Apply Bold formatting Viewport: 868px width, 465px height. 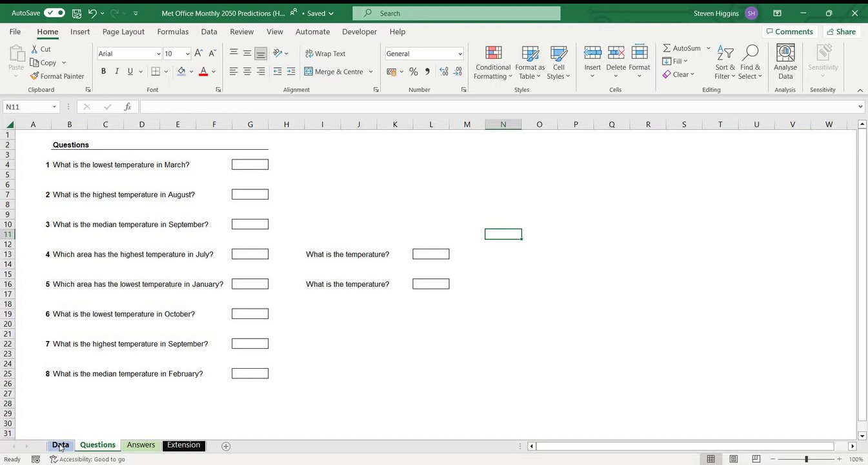coord(103,72)
